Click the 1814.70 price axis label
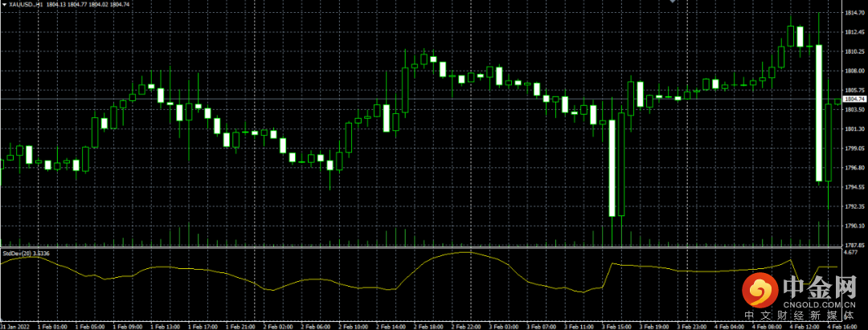The width and height of the screenshot is (868, 330). coord(856,12)
